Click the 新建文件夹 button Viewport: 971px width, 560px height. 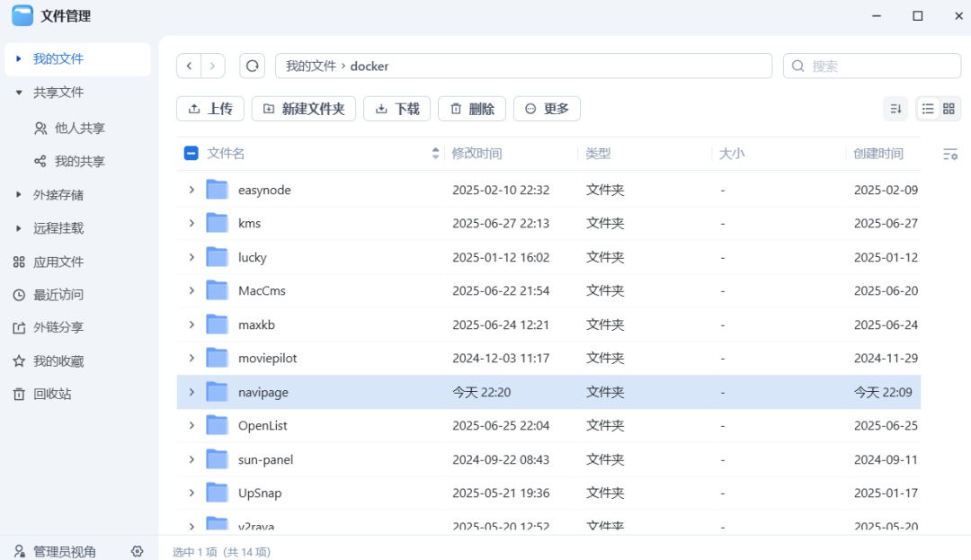(304, 109)
